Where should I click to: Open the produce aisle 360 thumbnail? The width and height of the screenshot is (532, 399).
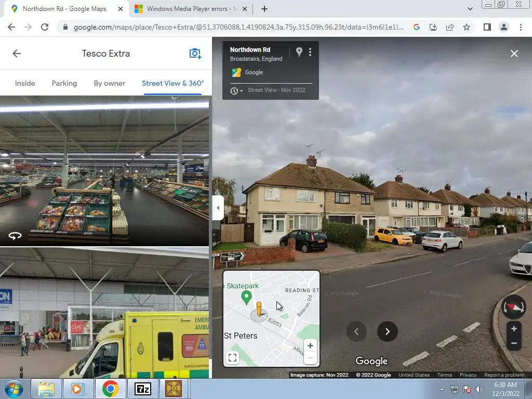tap(104, 170)
